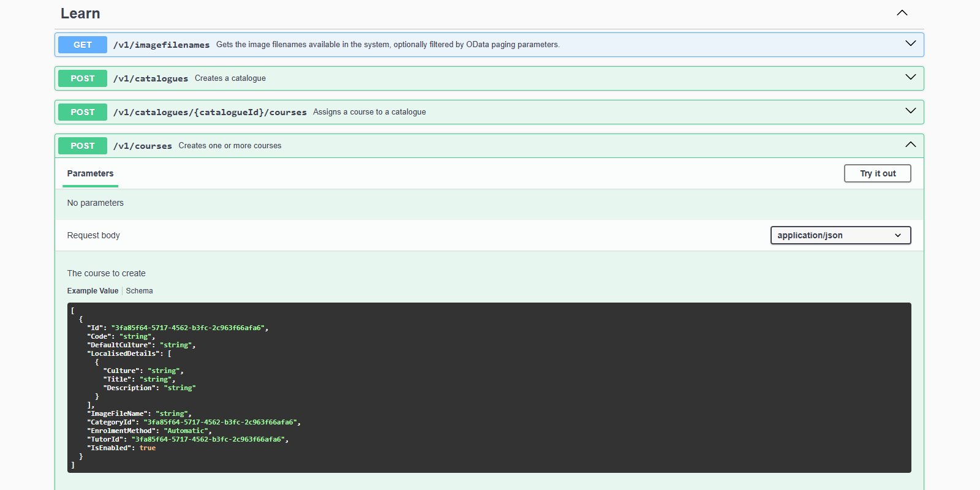Expand the POST catalogues endpoint arrow
The image size is (980, 490).
910,77
